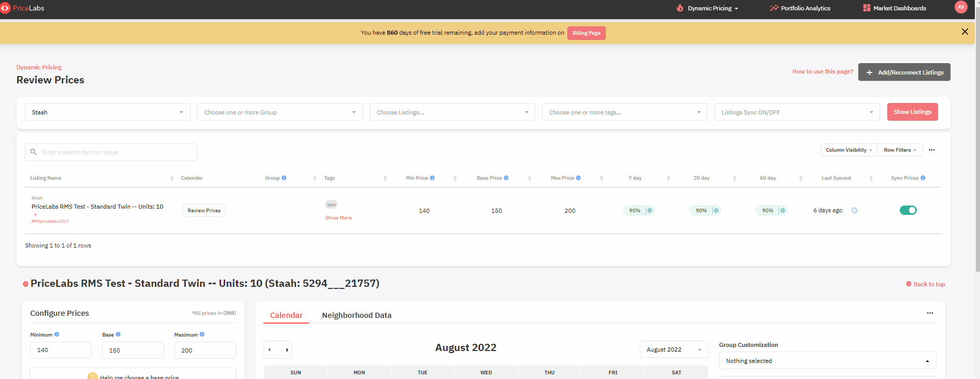Click the PriceLabs logo icon
Screen dimensions: 980x379
(5, 8)
